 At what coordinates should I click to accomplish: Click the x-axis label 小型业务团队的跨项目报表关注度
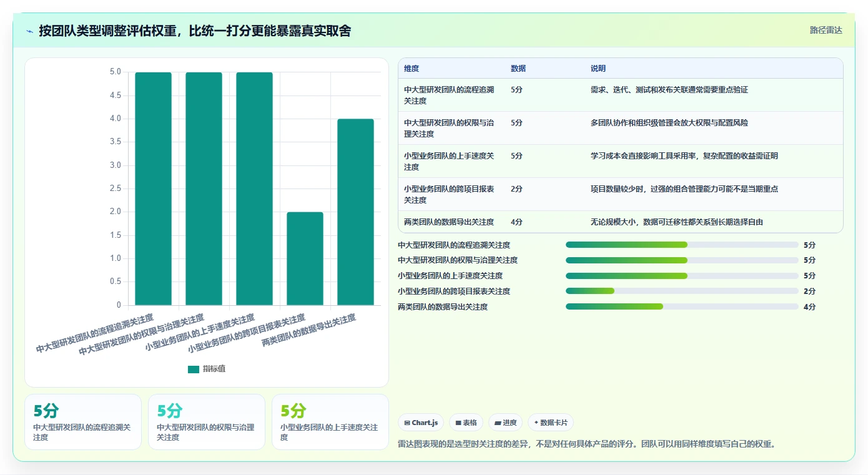[247, 334]
